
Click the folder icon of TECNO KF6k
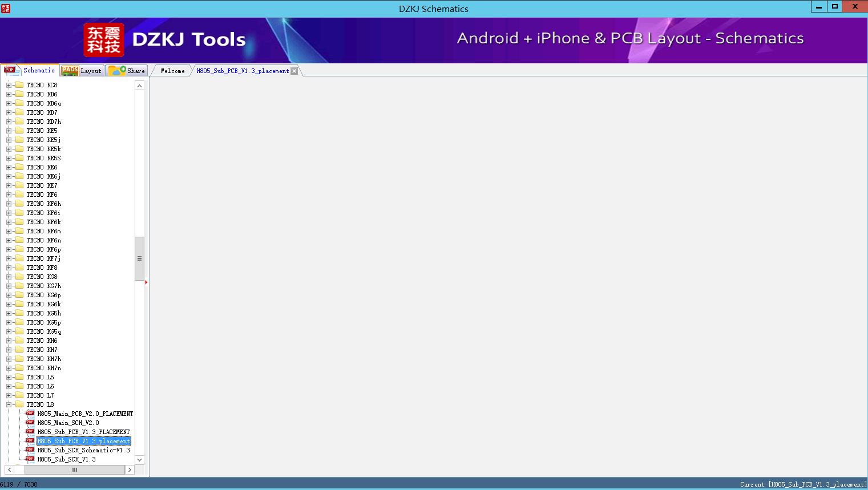click(x=19, y=222)
